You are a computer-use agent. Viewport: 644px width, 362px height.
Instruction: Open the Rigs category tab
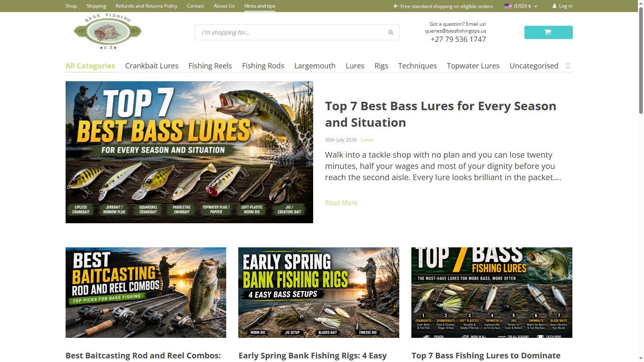pos(381,66)
